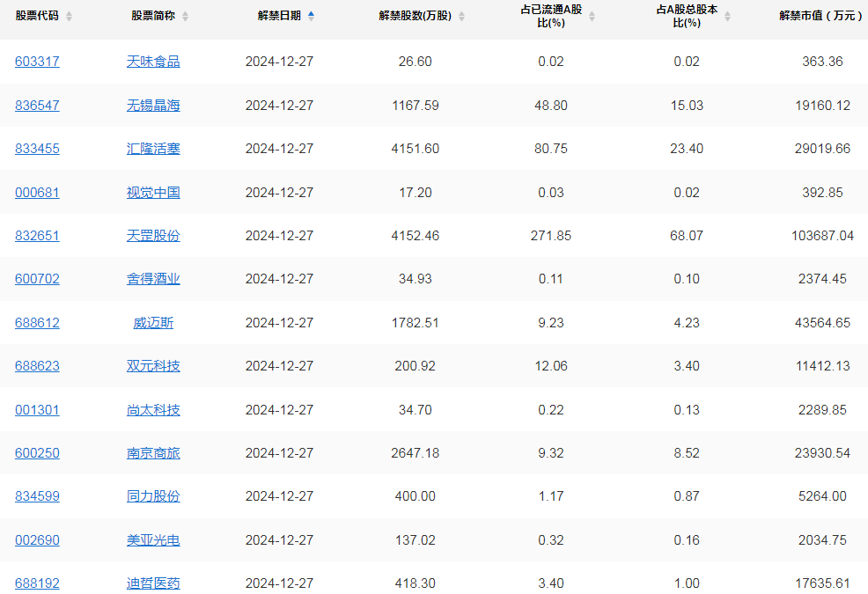Select total share ratio 23.40
Screen dimensions: 868x594
point(687,149)
